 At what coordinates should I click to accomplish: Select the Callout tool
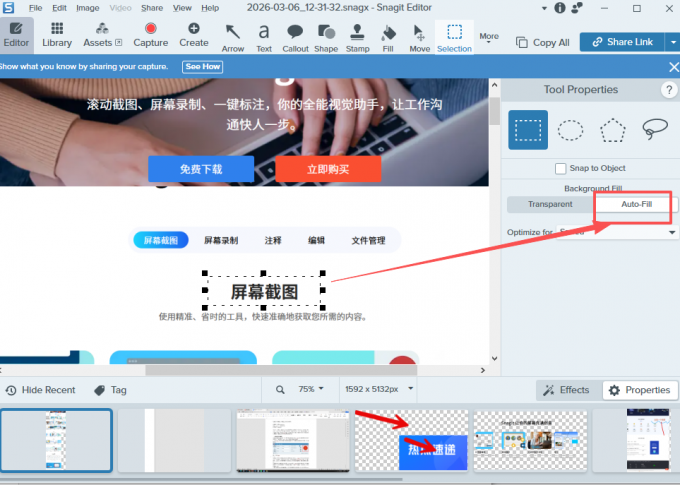point(295,38)
